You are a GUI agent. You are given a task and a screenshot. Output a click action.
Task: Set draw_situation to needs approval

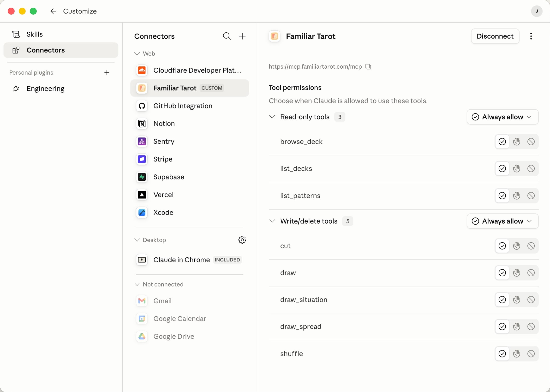coord(516,300)
